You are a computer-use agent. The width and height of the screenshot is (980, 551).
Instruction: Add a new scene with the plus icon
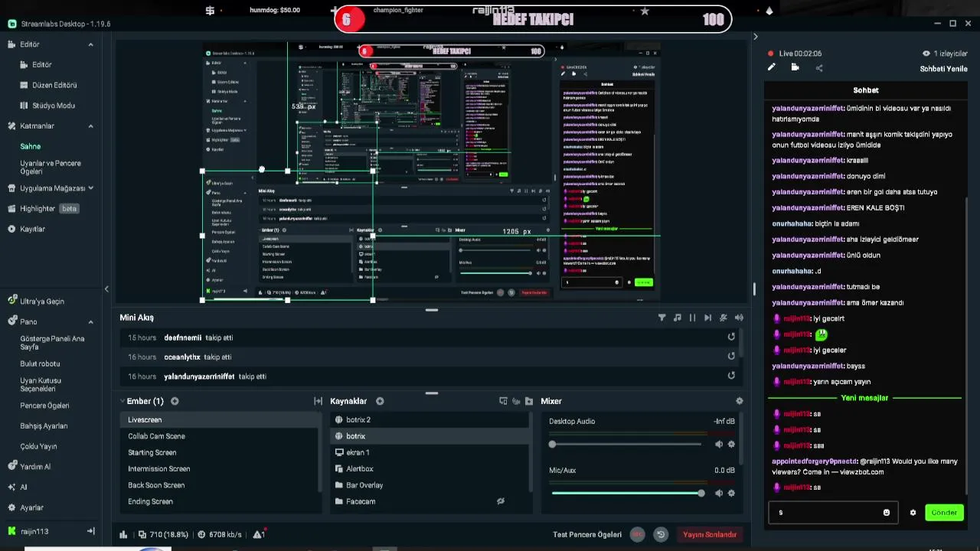175,401
